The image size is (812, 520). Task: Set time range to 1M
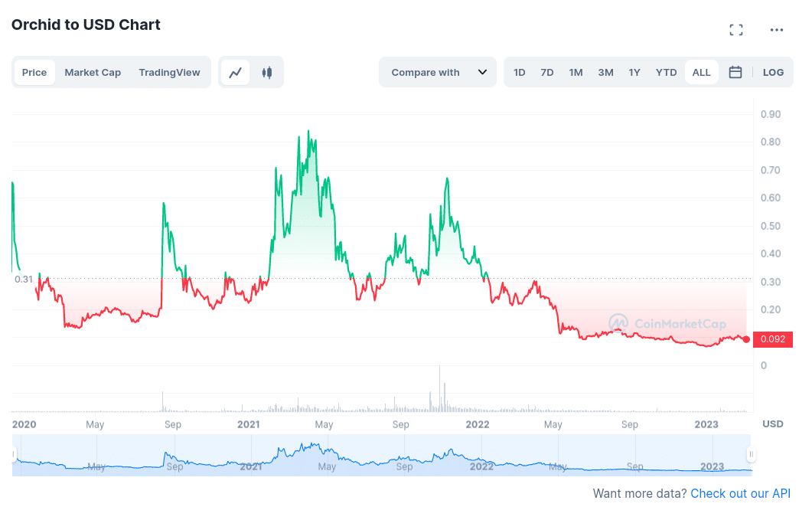[x=576, y=73]
